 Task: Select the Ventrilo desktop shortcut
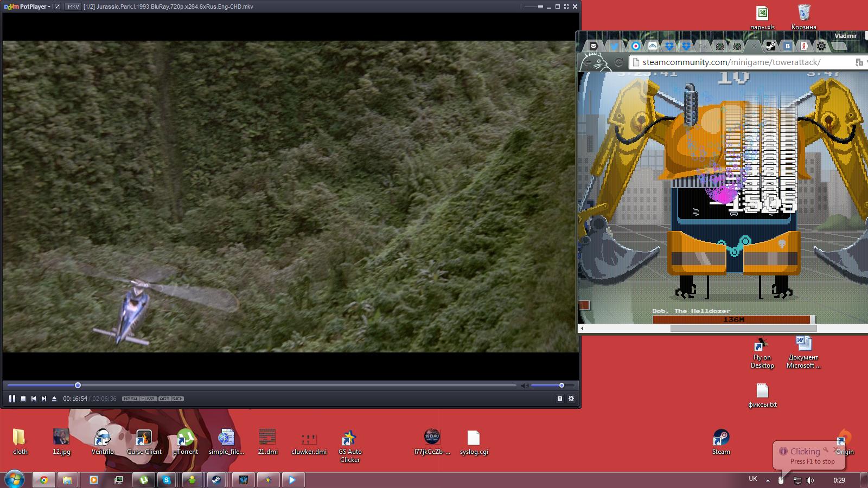pos(103,442)
